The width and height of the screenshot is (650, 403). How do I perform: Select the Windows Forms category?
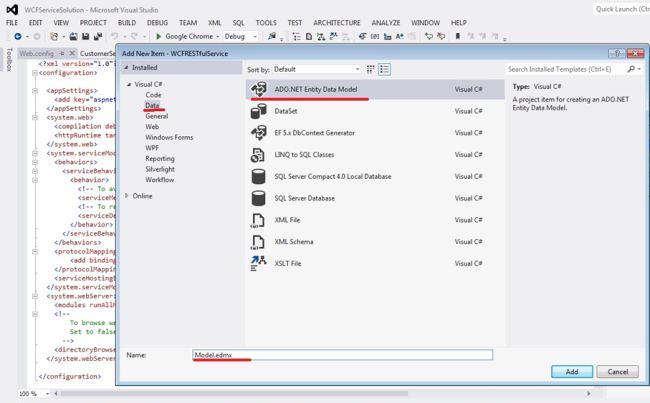(169, 137)
